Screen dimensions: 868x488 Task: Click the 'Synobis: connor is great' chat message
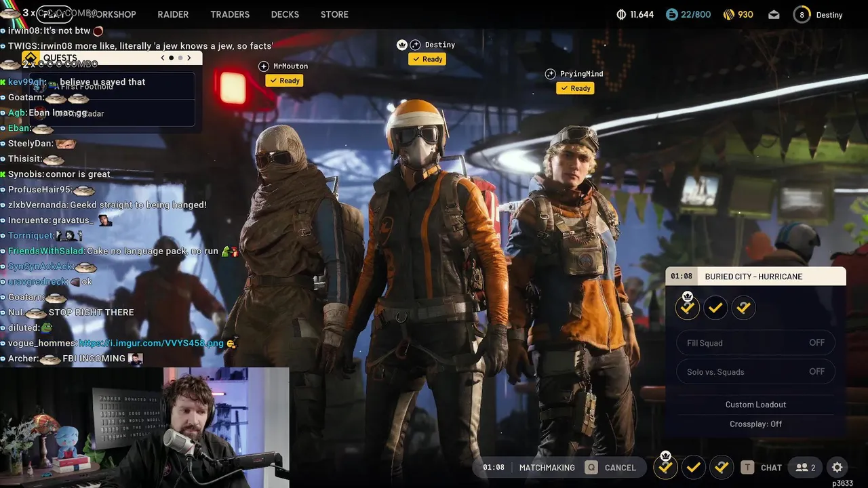56,174
